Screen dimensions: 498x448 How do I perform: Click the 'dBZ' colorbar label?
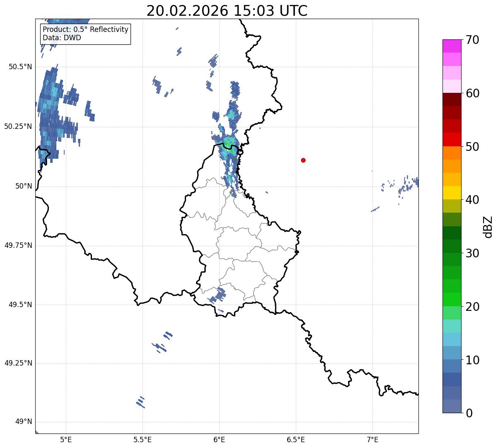[488, 226]
